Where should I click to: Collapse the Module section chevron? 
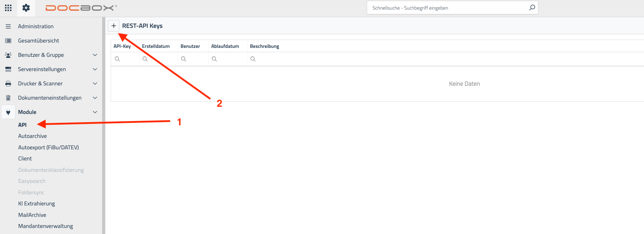tap(95, 112)
